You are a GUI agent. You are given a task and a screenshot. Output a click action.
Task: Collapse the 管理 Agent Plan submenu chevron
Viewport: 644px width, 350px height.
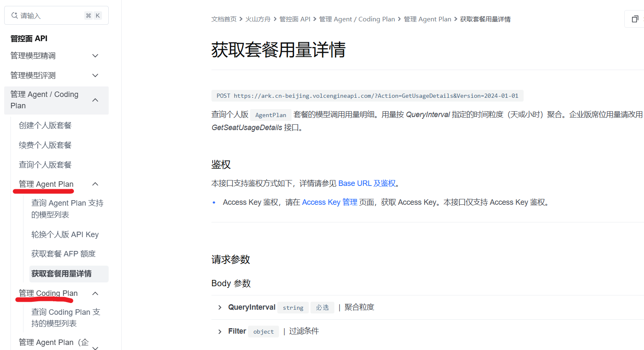pos(95,184)
